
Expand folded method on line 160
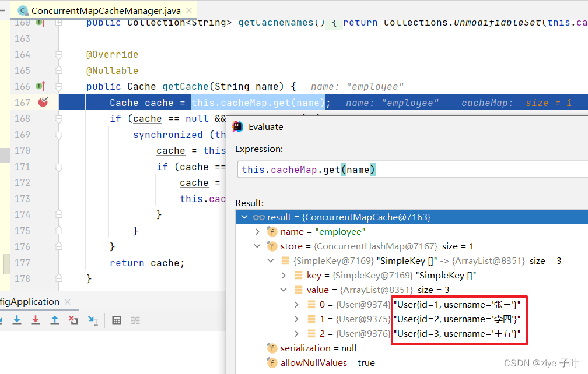point(58,23)
